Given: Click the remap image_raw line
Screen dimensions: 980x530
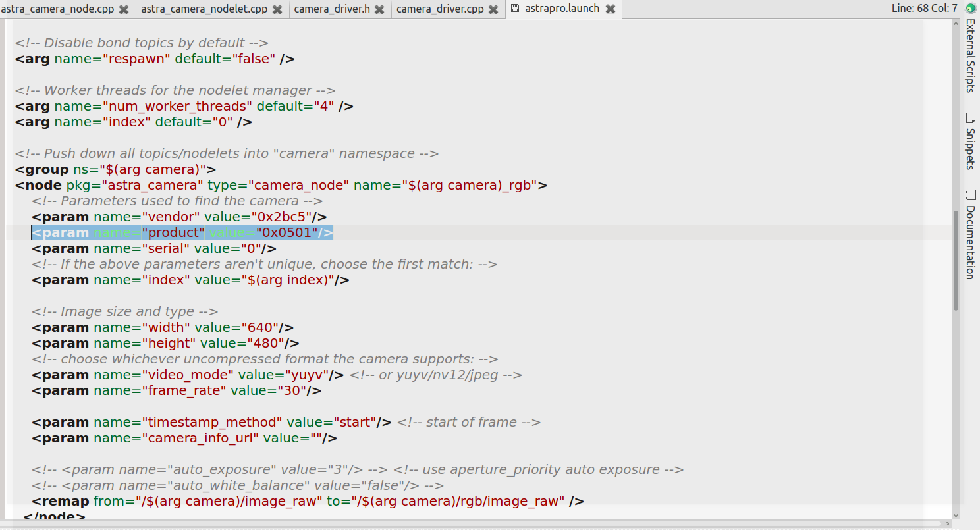Looking at the screenshot, I should click(x=308, y=501).
